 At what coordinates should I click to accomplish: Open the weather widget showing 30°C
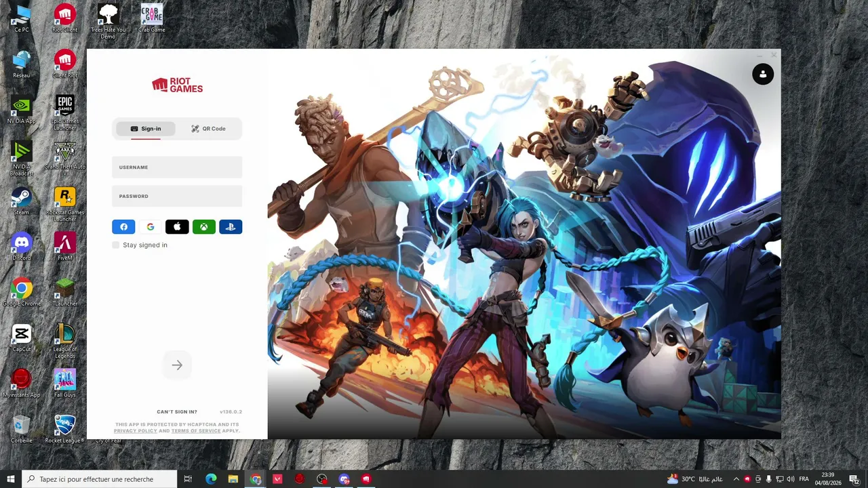coord(694,479)
